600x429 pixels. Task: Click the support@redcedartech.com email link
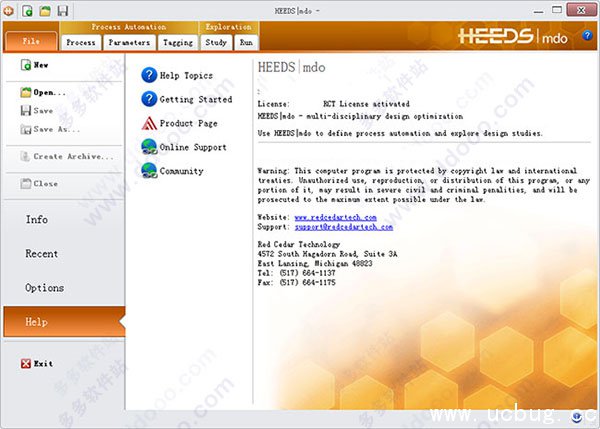coord(344,227)
